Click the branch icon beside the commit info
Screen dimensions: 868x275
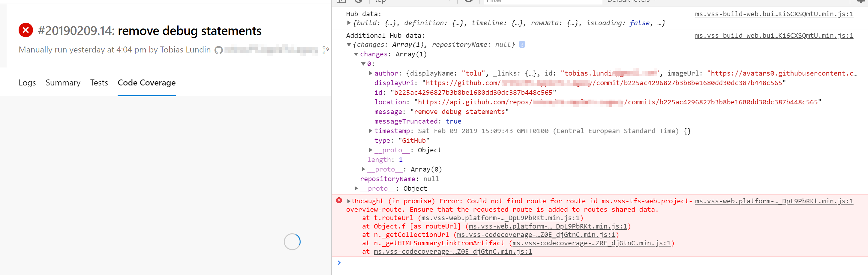[x=326, y=50]
